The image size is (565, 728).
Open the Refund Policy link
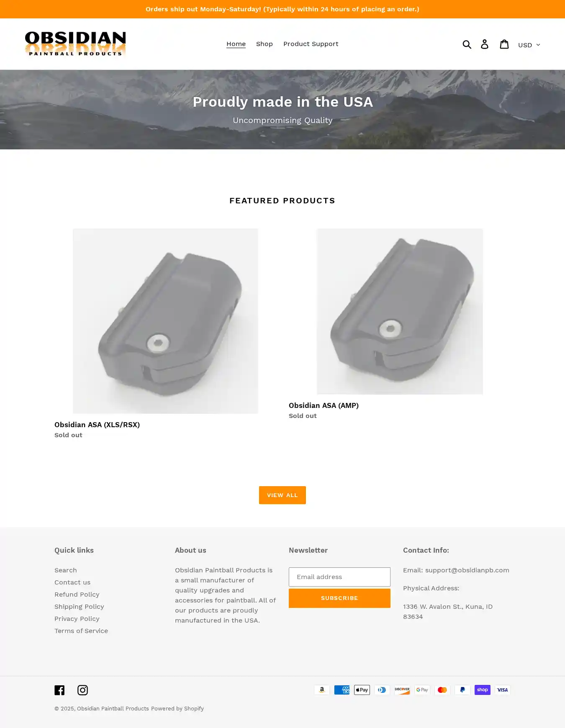click(x=77, y=595)
